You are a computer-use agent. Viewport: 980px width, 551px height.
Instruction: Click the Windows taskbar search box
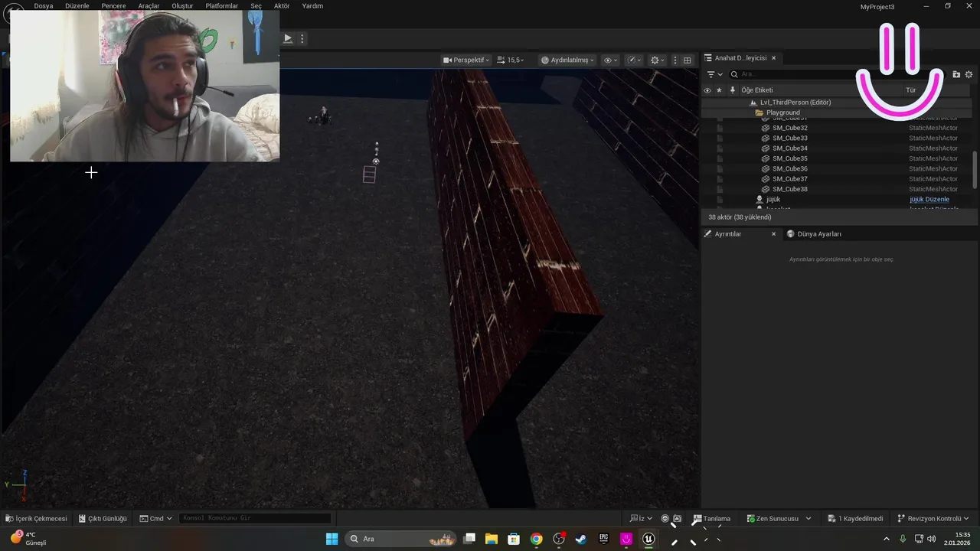coord(401,539)
